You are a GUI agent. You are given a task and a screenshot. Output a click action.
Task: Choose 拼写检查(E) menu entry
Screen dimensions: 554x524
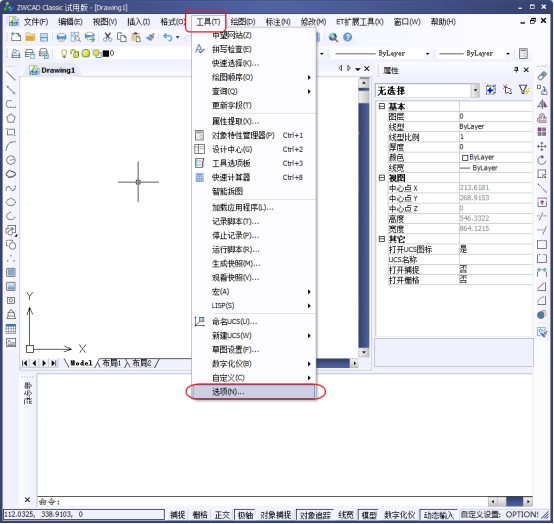[x=254, y=49]
